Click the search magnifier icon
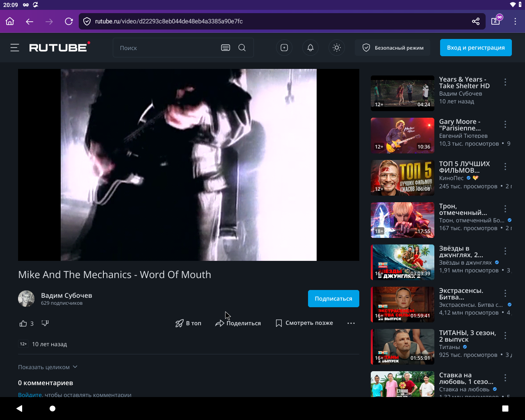 tap(242, 48)
